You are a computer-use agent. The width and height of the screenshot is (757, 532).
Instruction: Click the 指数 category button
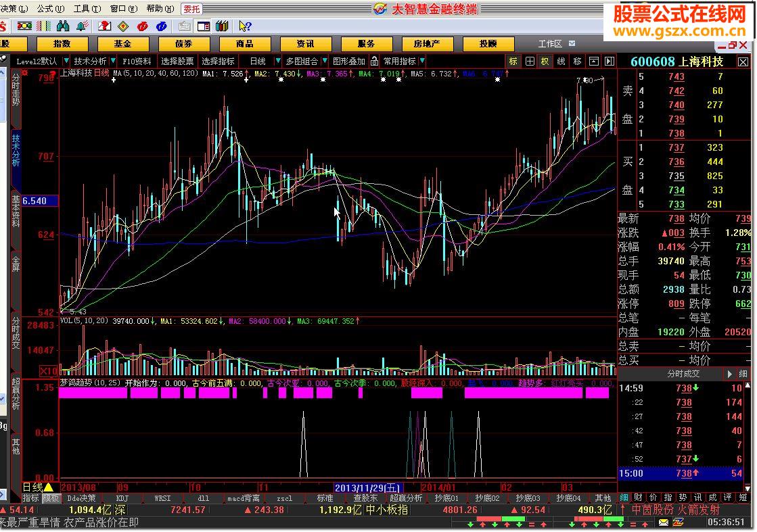tap(62, 44)
